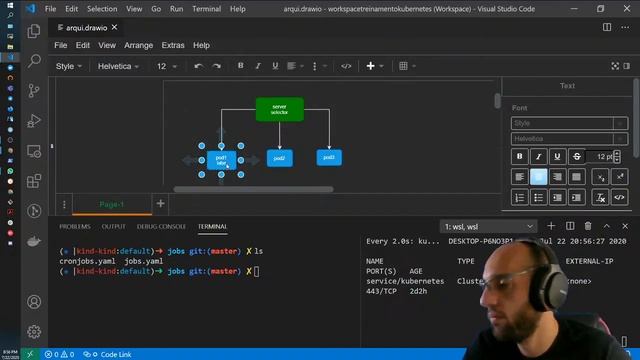Open the Insert plus dropdown
640x360 pixels.
coord(375,66)
